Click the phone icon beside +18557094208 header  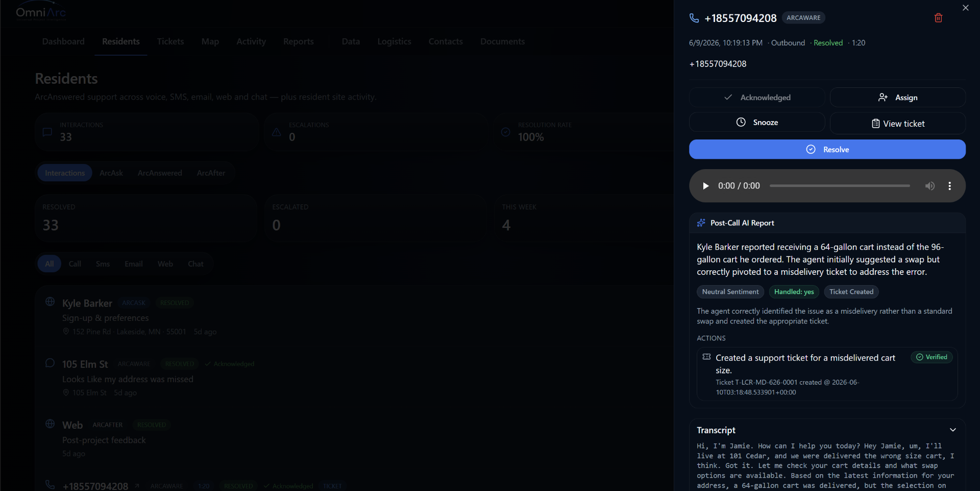pyautogui.click(x=694, y=18)
